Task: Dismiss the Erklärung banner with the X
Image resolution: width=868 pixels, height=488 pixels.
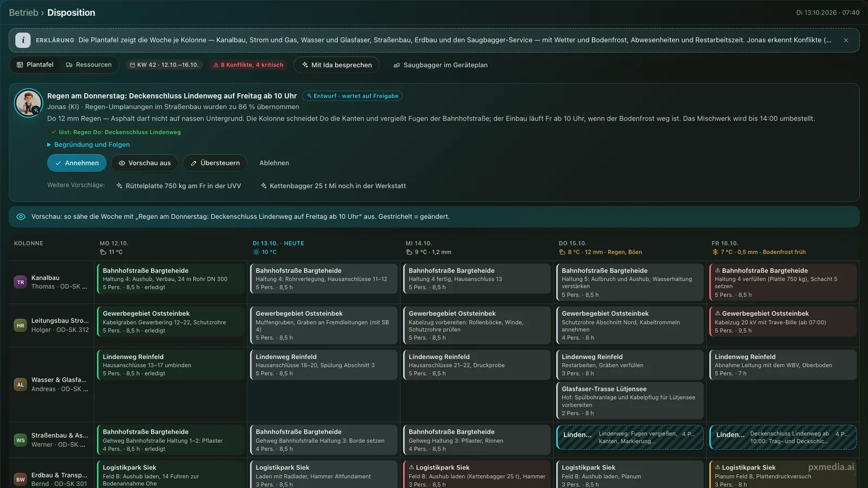Action: tap(846, 40)
